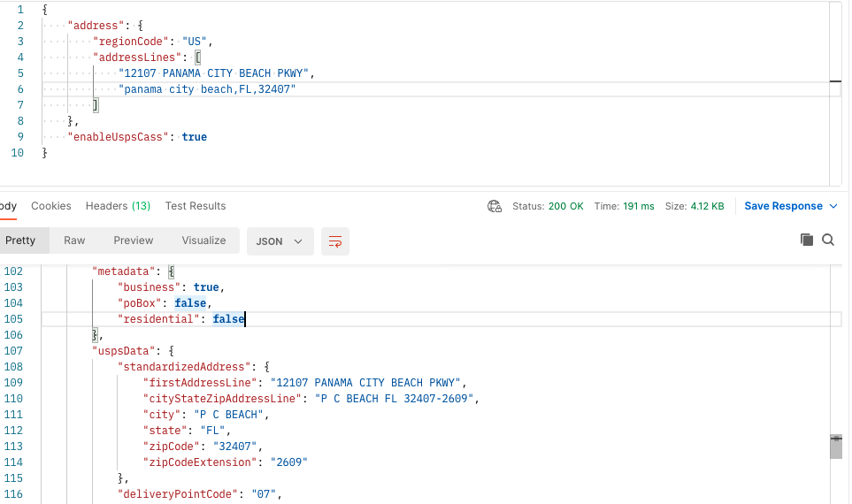Click the Status 200 OK indicator
The image size is (852, 504).
click(549, 206)
